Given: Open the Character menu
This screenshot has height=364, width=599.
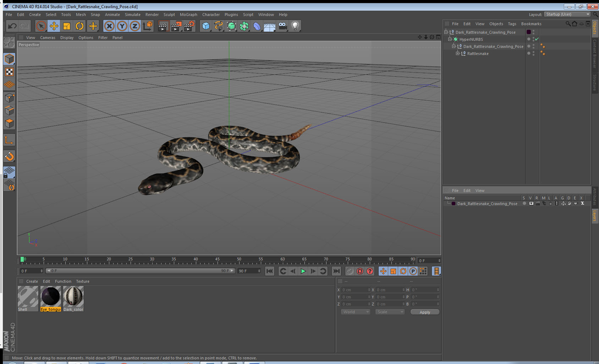Looking at the screenshot, I should tap(211, 15).
